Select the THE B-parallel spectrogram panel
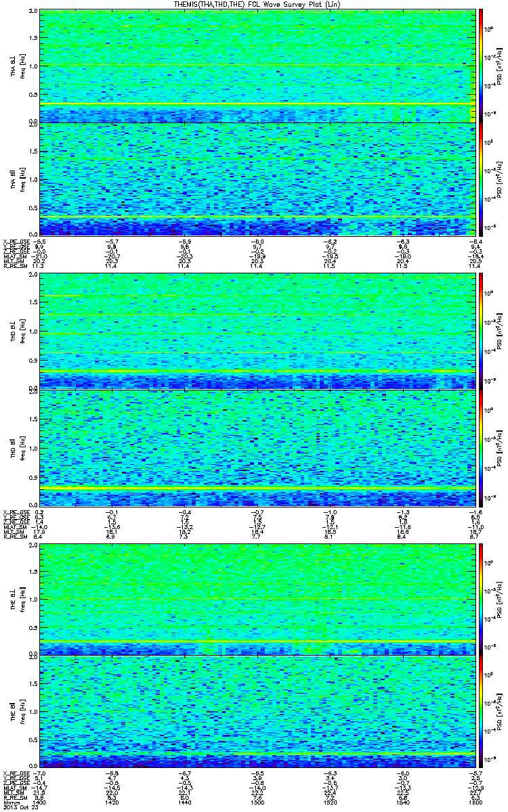Viewport: 508px width, 812px height. (x=258, y=711)
